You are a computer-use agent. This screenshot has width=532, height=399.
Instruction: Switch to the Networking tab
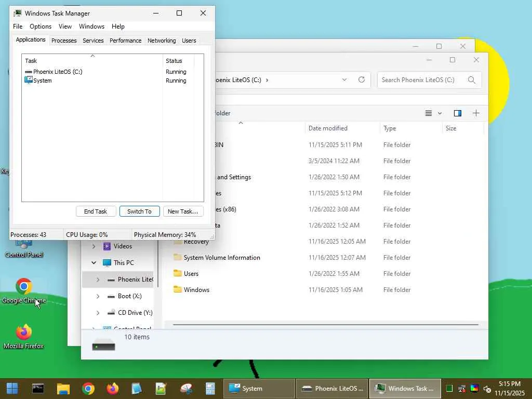[162, 41]
